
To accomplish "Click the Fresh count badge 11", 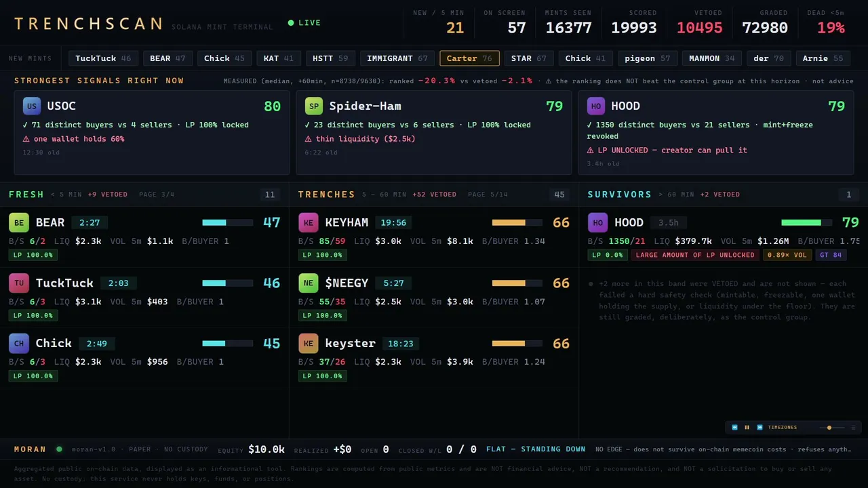I will point(270,195).
